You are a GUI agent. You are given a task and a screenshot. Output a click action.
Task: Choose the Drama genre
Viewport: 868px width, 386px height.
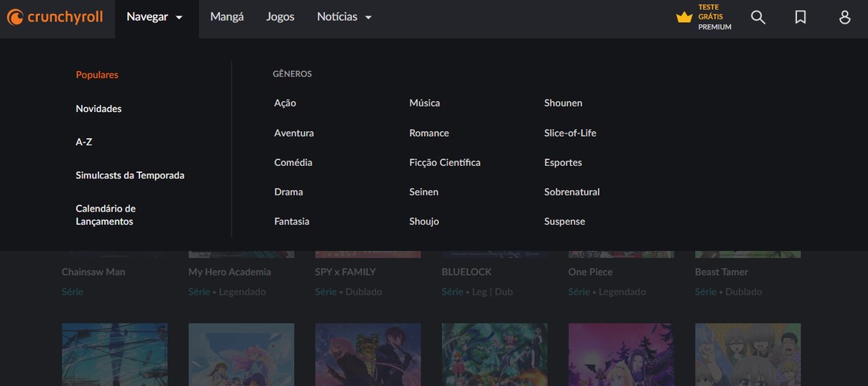click(x=289, y=191)
